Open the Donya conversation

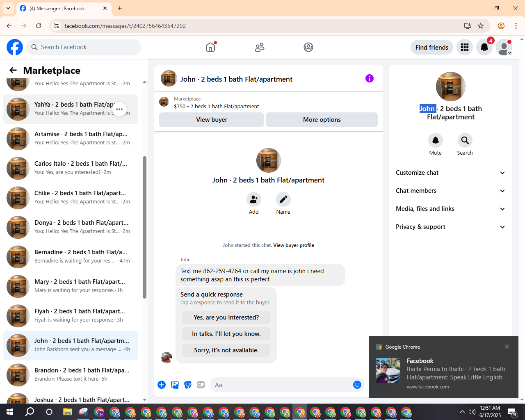tap(71, 227)
